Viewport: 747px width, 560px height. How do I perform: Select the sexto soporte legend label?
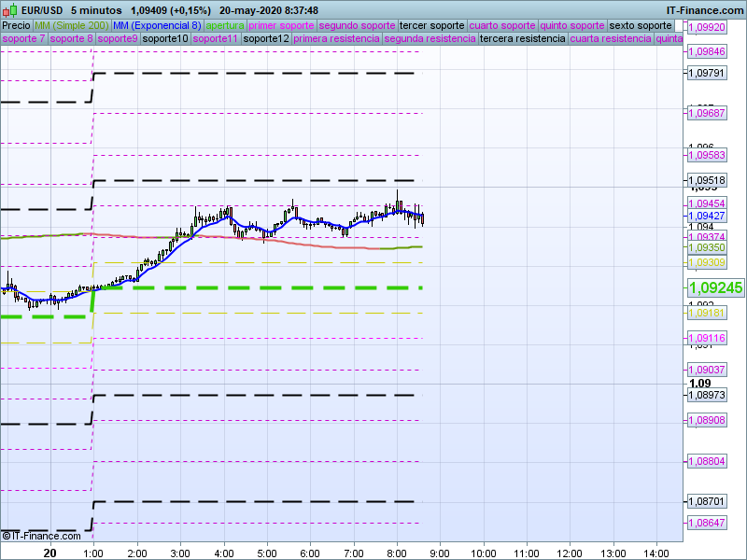[x=640, y=25]
